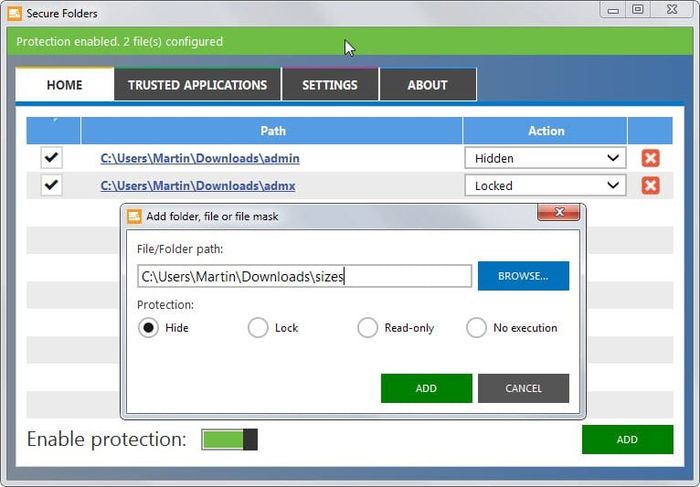Open the C:\Users\Martin\Downloads\admin link

click(200, 158)
